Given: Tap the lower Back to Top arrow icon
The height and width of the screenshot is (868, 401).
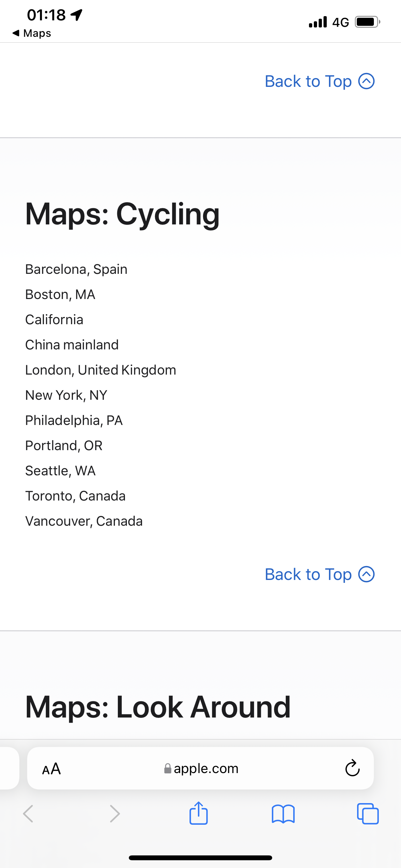Looking at the screenshot, I should 366,574.
